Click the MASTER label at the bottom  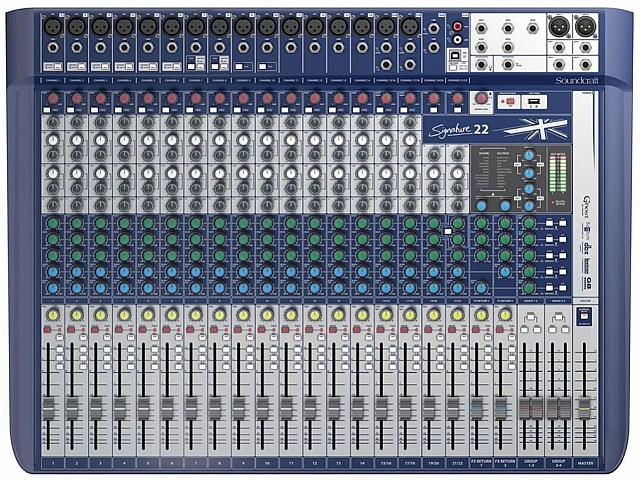(x=580, y=463)
